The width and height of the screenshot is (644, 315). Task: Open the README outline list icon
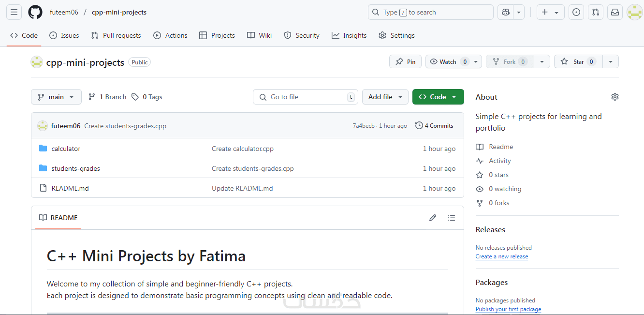(x=452, y=218)
